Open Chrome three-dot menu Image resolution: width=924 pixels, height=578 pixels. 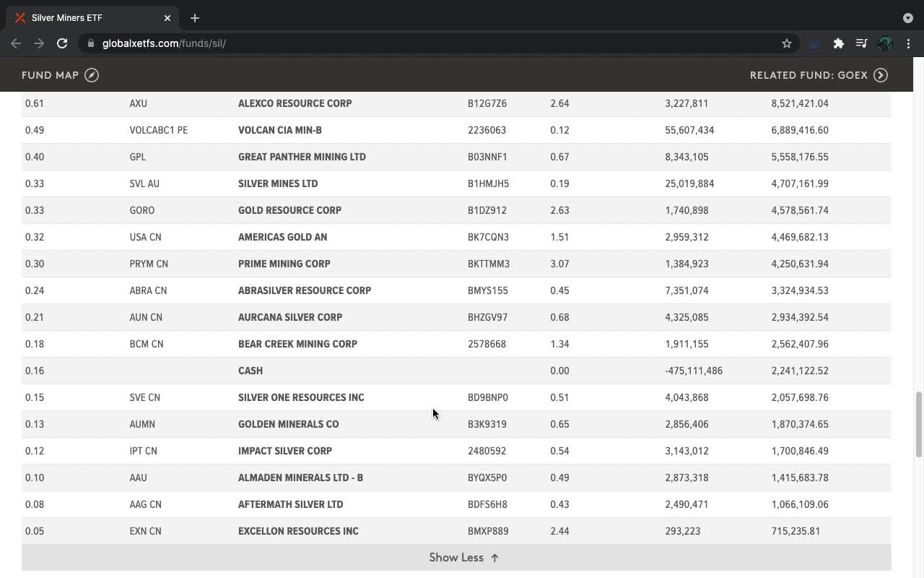[908, 43]
